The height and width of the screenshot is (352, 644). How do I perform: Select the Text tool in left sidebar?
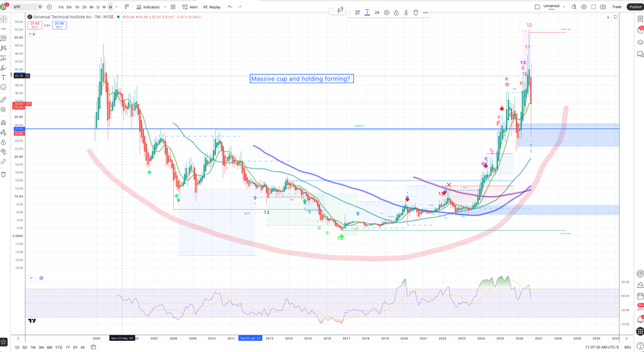4,77
